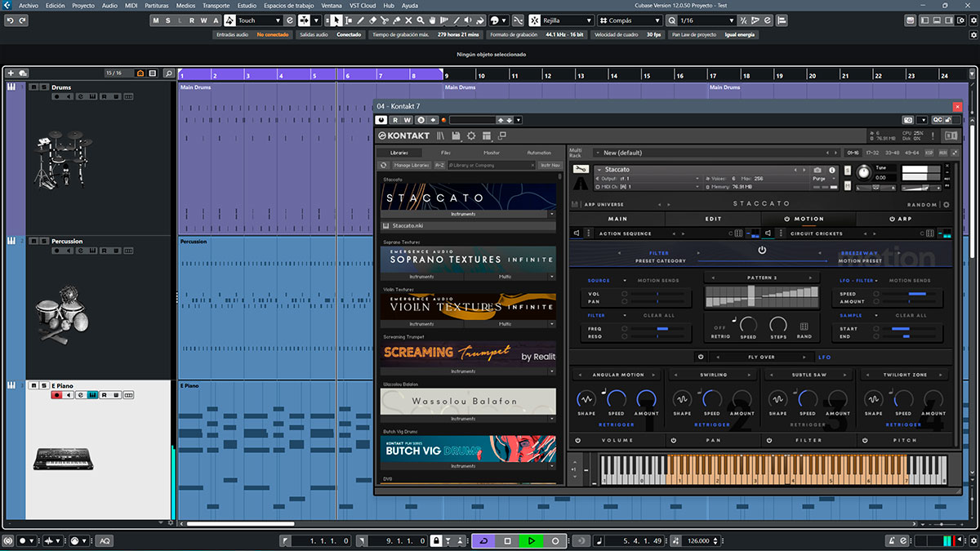The width and height of the screenshot is (980, 551).
Task: Open the Purge dropdown menu
Action: tap(825, 178)
